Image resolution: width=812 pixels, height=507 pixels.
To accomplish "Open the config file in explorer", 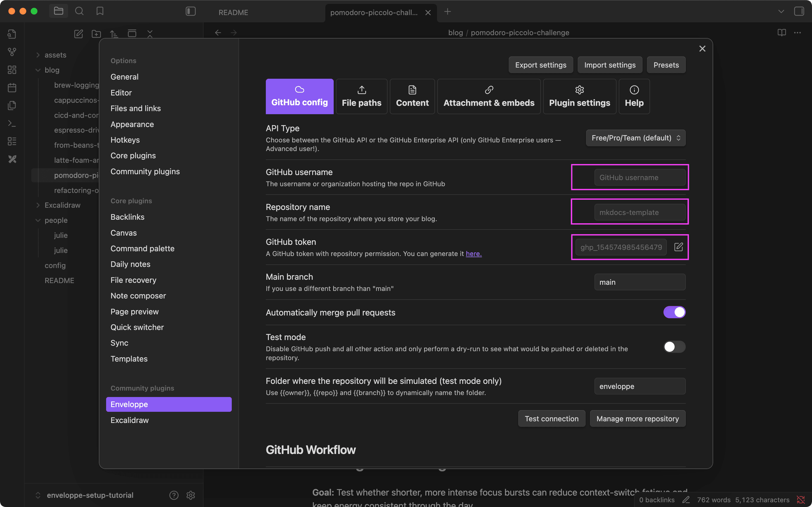I will click(55, 266).
